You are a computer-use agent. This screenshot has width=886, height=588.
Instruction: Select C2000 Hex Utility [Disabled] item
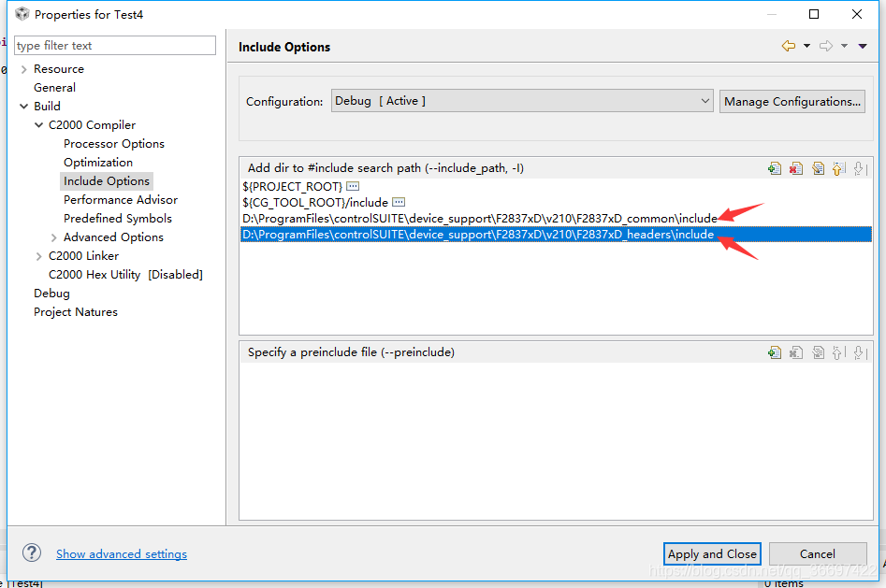click(x=125, y=275)
